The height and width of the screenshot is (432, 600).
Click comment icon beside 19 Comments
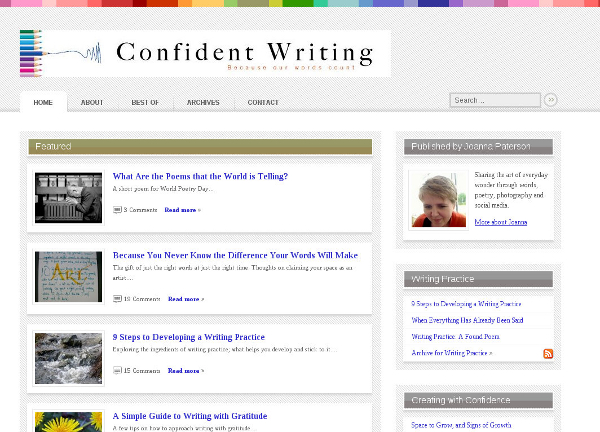point(117,298)
